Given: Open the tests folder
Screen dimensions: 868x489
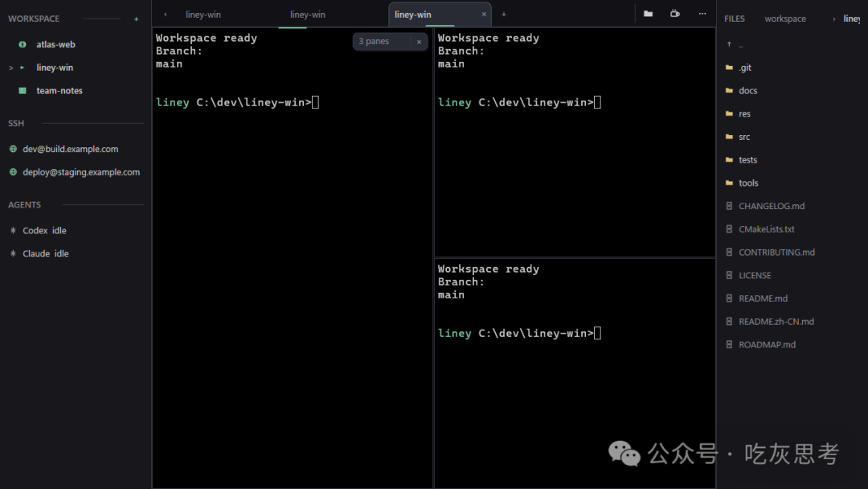Looking at the screenshot, I should (748, 160).
